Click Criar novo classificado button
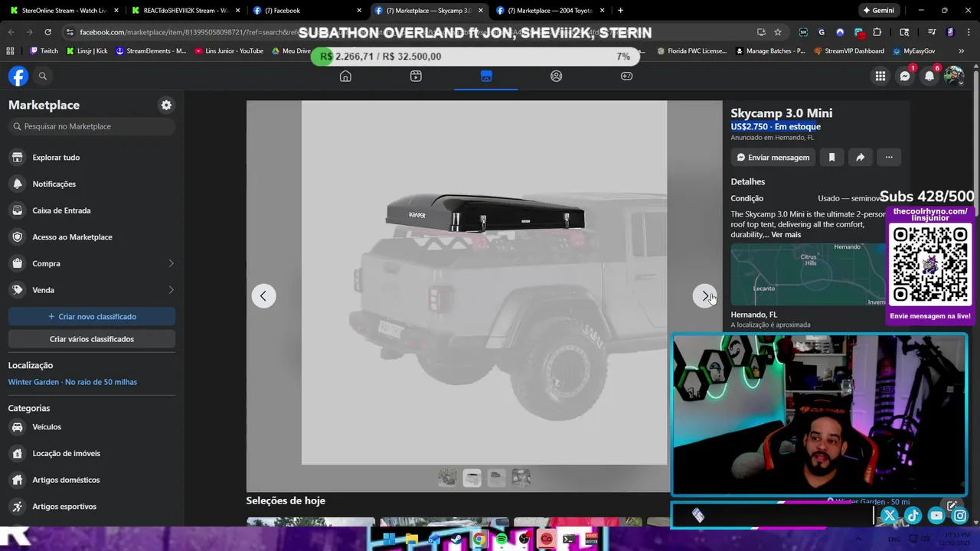 pos(92,316)
